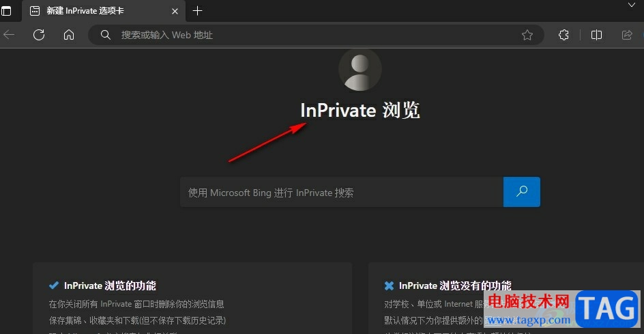This screenshot has width=644, height=334.
Task: Close the 新建 InPrivate 选项卡 tab
Action: coord(175,12)
